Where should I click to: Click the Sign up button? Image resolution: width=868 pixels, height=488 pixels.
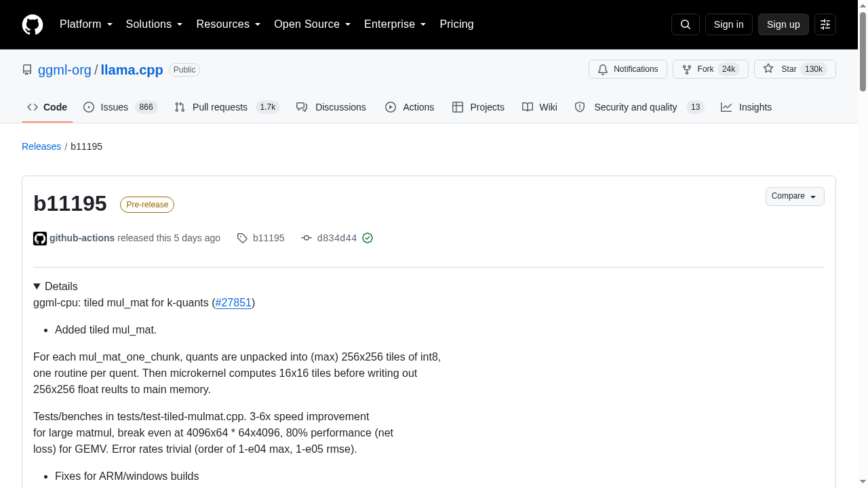[783, 24]
